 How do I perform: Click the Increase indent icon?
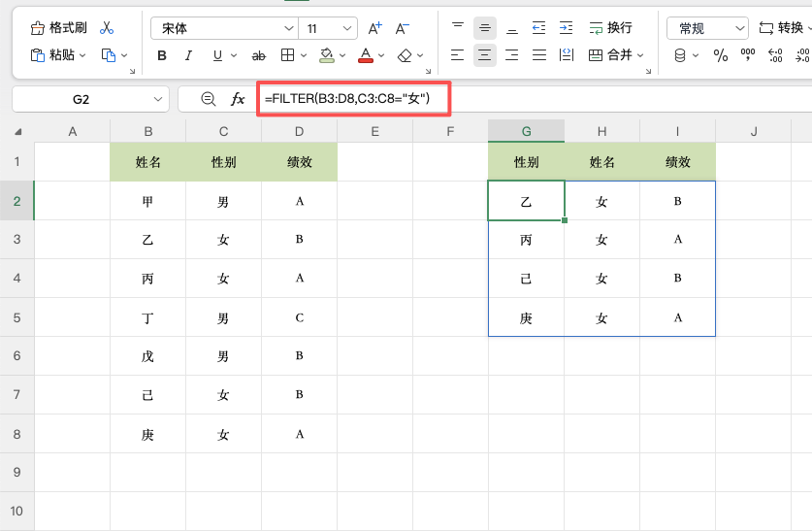[566, 28]
